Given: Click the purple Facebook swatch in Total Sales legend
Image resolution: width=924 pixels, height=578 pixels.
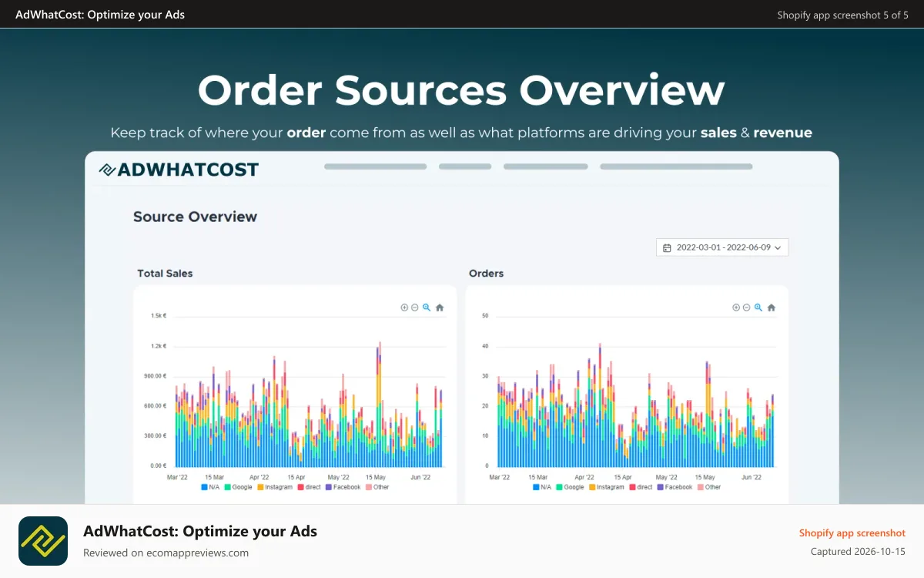Looking at the screenshot, I should coord(328,487).
